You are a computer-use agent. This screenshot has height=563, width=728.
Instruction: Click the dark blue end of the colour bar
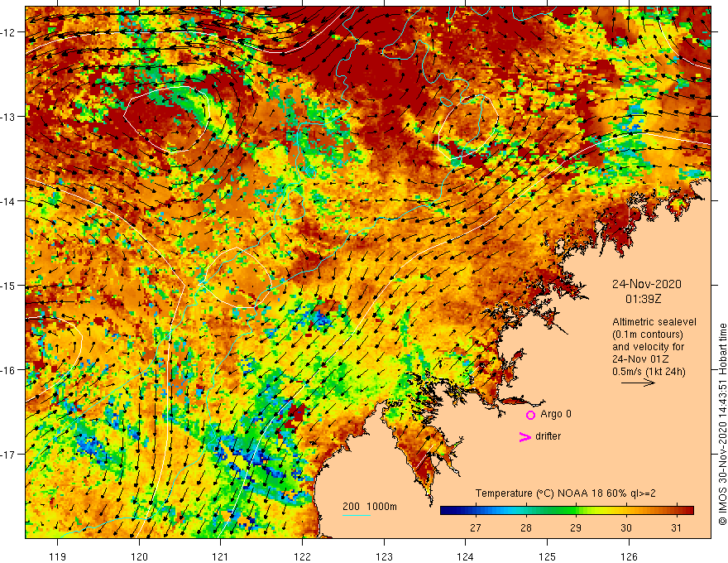tap(445, 511)
